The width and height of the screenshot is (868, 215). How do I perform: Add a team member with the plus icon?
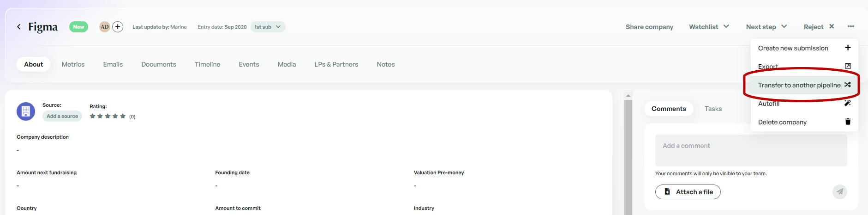118,27
